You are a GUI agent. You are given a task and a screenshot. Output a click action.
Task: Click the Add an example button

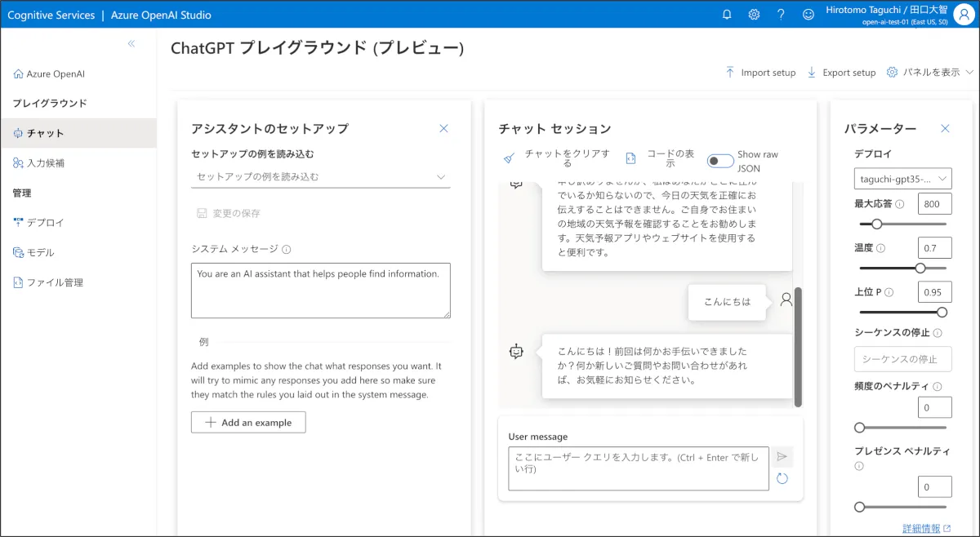pos(248,422)
